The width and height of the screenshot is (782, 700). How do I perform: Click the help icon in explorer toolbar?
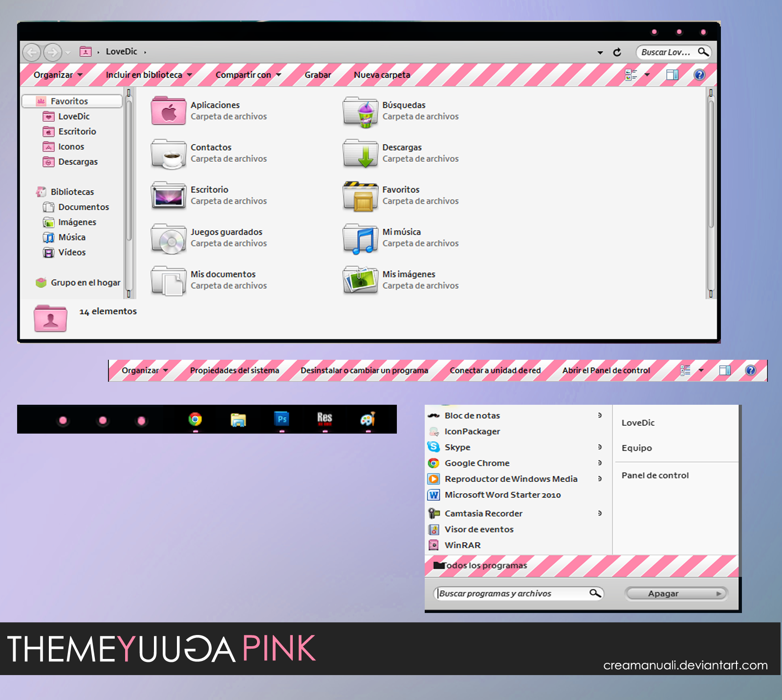point(699,75)
